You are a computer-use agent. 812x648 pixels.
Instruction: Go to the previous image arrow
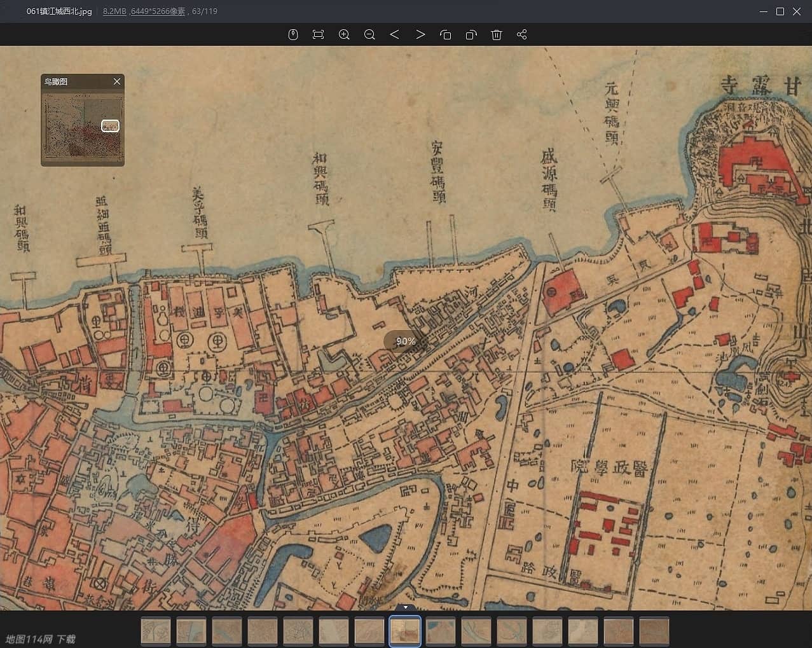point(394,34)
